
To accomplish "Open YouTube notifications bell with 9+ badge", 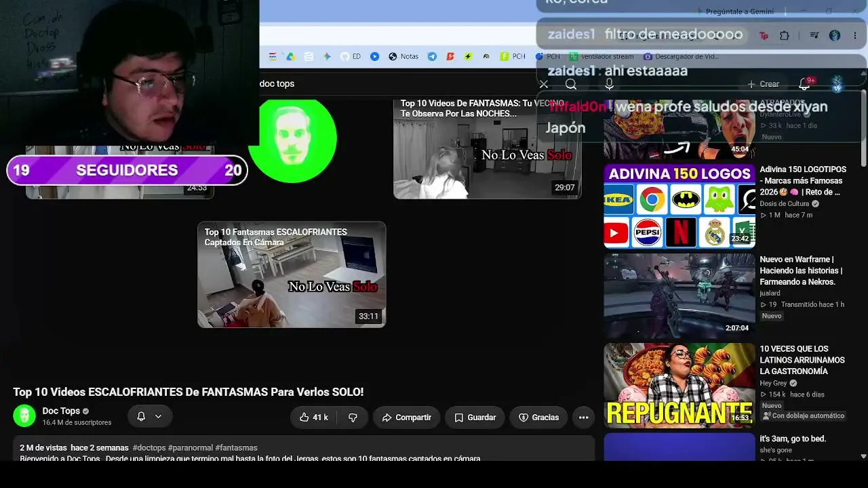I will [x=805, y=84].
